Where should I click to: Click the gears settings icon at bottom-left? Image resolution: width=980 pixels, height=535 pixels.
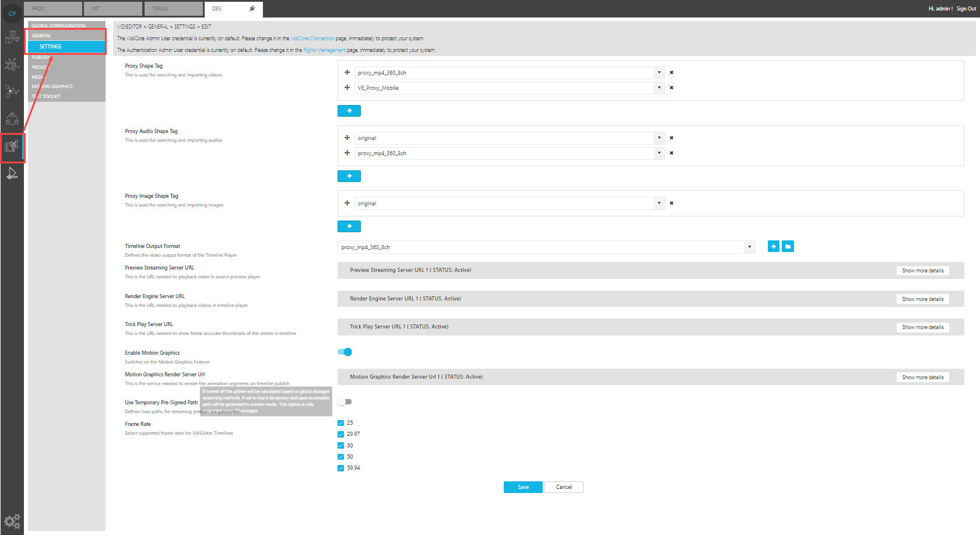coord(12,520)
